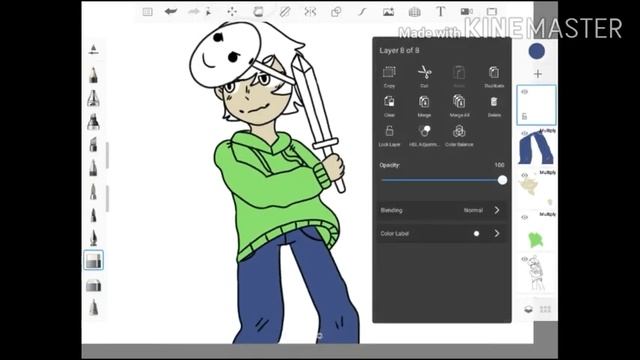
Task: Select the highlighted flat gradient brush
Action: (93, 260)
